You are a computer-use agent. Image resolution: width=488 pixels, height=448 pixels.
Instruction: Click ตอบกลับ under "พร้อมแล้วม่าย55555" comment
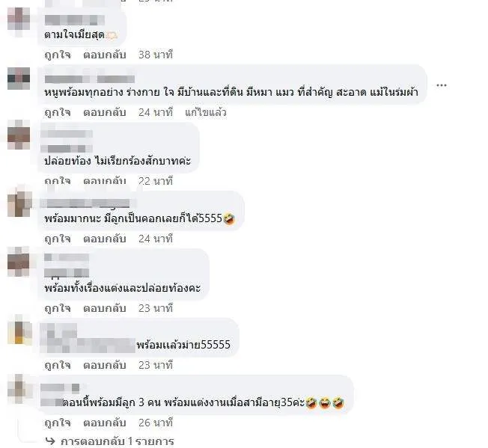click(x=105, y=365)
